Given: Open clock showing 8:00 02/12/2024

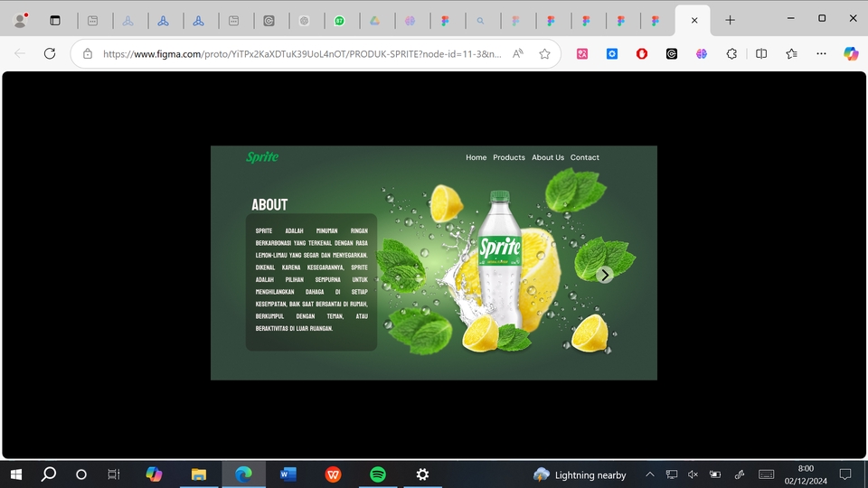Looking at the screenshot, I should click(x=806, y=474).
